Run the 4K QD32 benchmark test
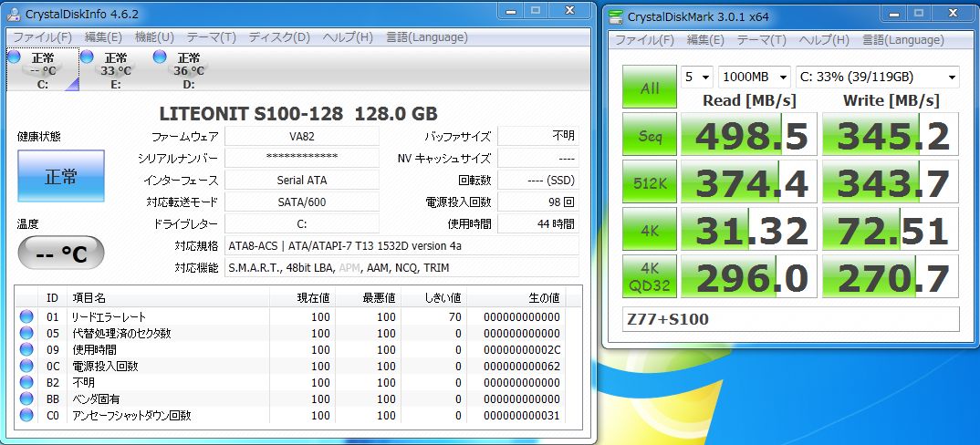 (650, 277)
